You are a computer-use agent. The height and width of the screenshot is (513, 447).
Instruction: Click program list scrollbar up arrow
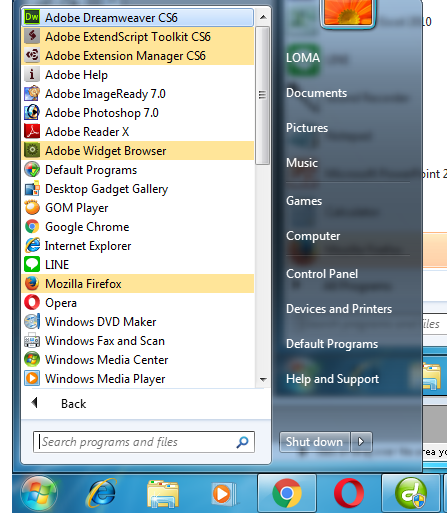pos(263,17)
